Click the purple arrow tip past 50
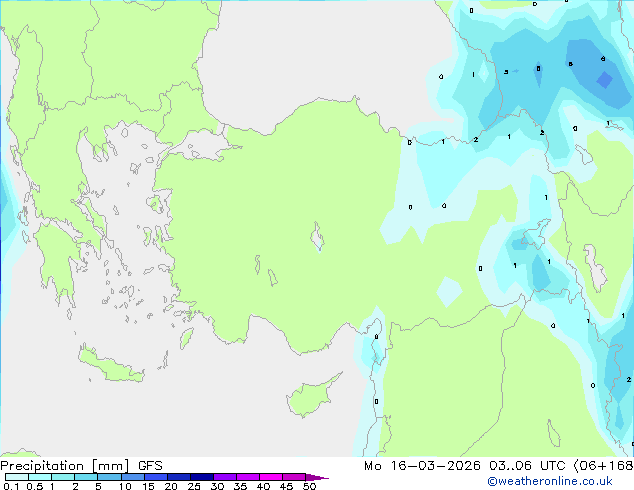This screenshot has width=634, height=490. click(x=317, y=477)
